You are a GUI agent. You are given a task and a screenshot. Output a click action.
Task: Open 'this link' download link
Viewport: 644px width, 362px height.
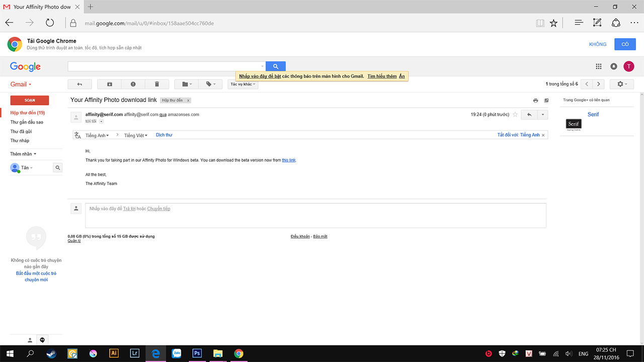289,160
